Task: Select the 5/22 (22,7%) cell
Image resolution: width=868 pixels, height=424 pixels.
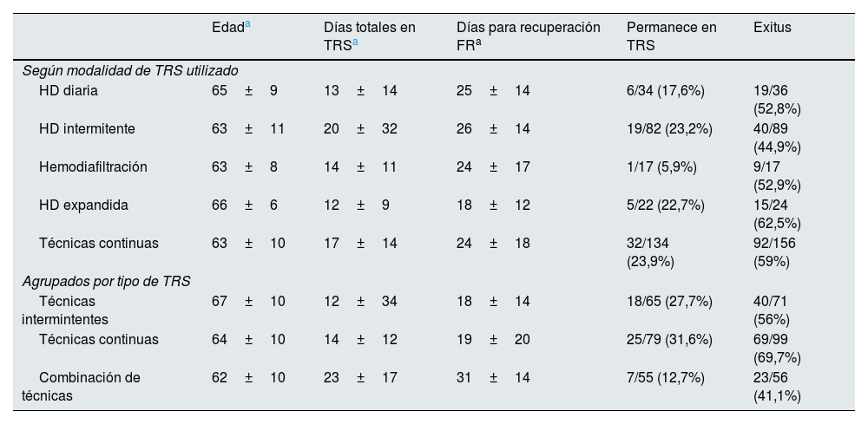Action: 666,205
